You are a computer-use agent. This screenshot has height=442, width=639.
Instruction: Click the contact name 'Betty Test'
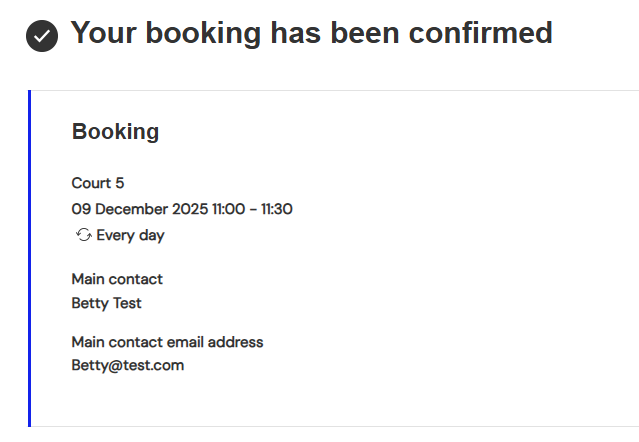pyautogui.click(x=106, y=302)
